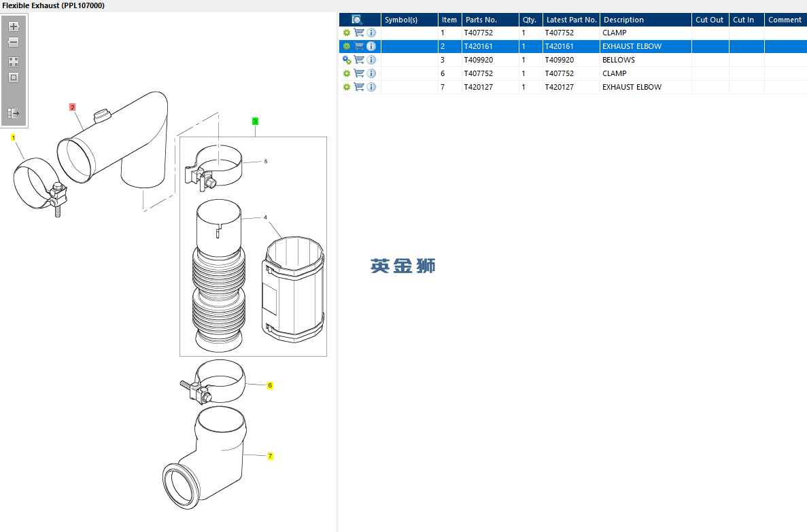807x532 pixels.
Task: Click callout label 5 beside the upper clamp
Action: pyautogui.click(x=266, y=161)
